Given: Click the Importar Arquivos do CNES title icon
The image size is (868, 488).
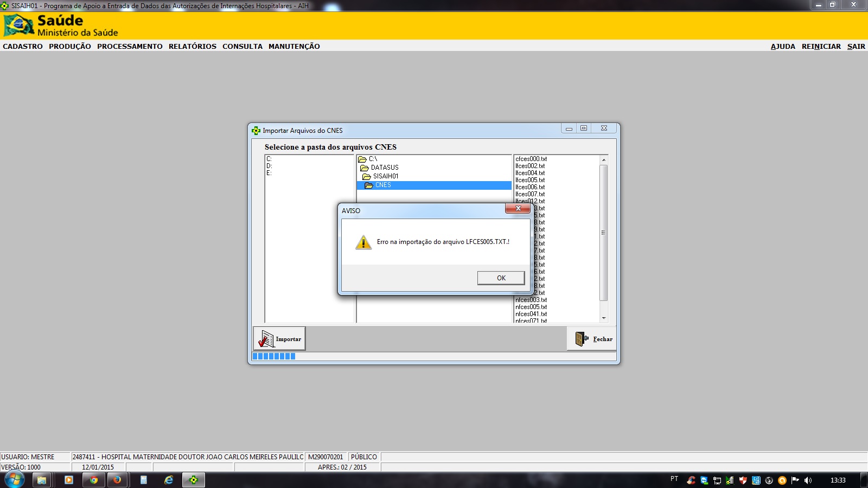Looking at the screenshot, I should coord(256,131).
